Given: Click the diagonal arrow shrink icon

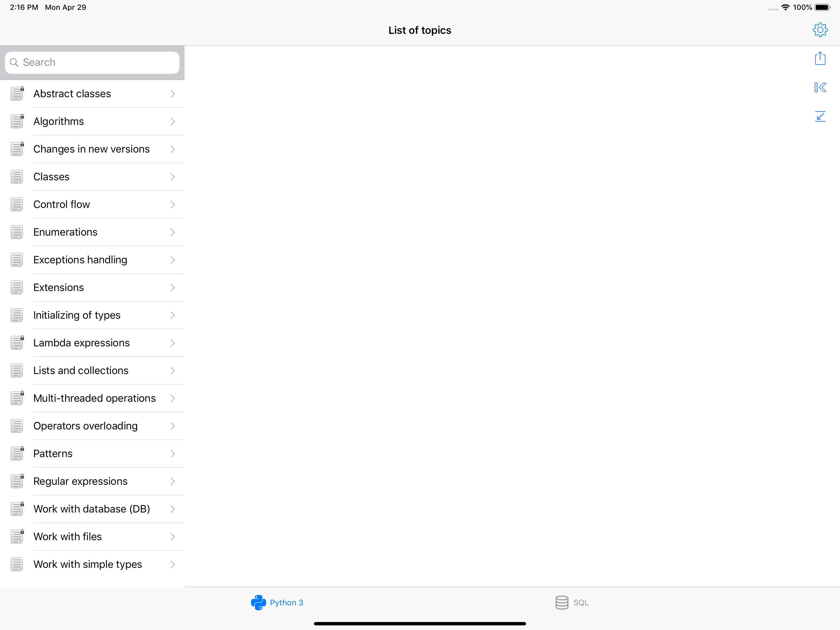Looking at the screenshot, I should point(820,116).
